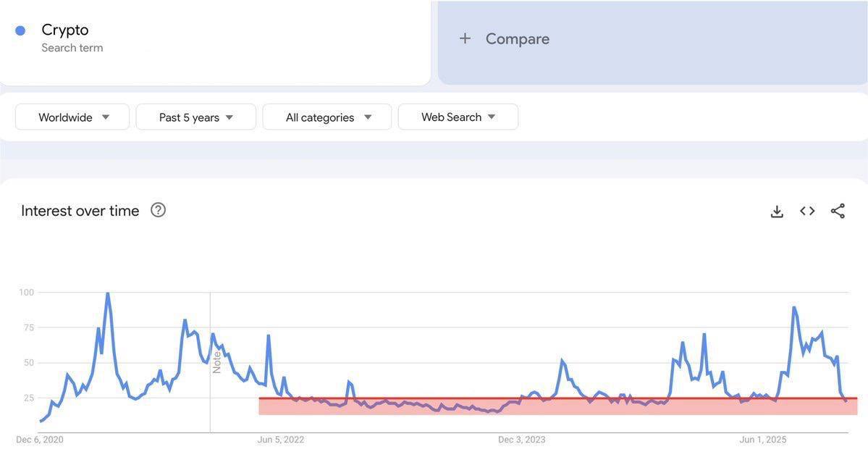The image size is (868, 452).
Task: Click the Dec 3, 2023 axis label
Action: (522, 440)
